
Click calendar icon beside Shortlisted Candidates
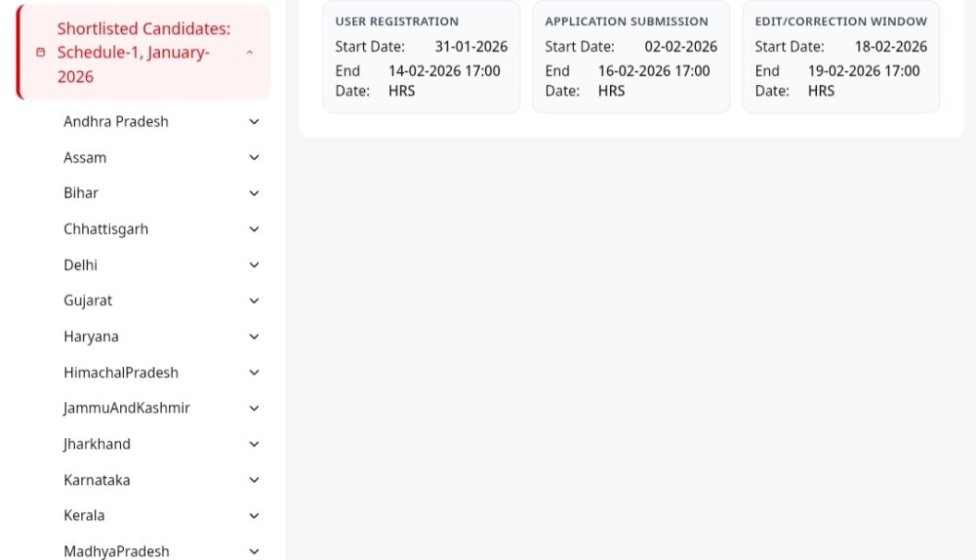point(40,53)
